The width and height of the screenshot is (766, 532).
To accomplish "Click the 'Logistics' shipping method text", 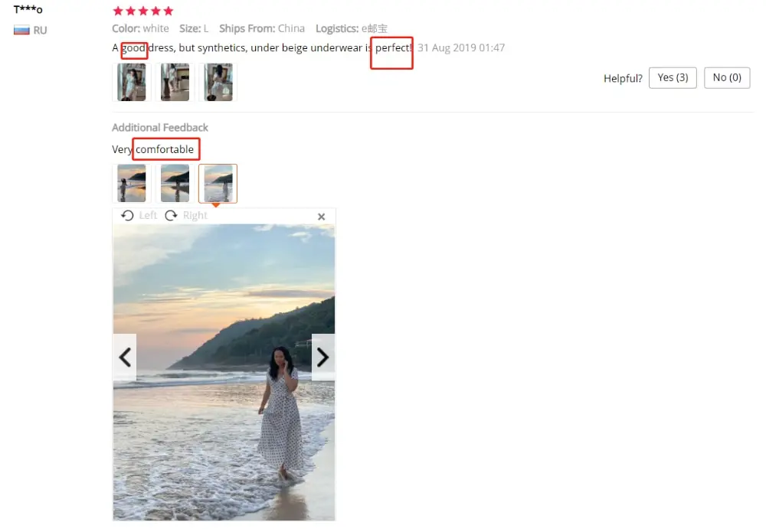I will click(352, 28).
